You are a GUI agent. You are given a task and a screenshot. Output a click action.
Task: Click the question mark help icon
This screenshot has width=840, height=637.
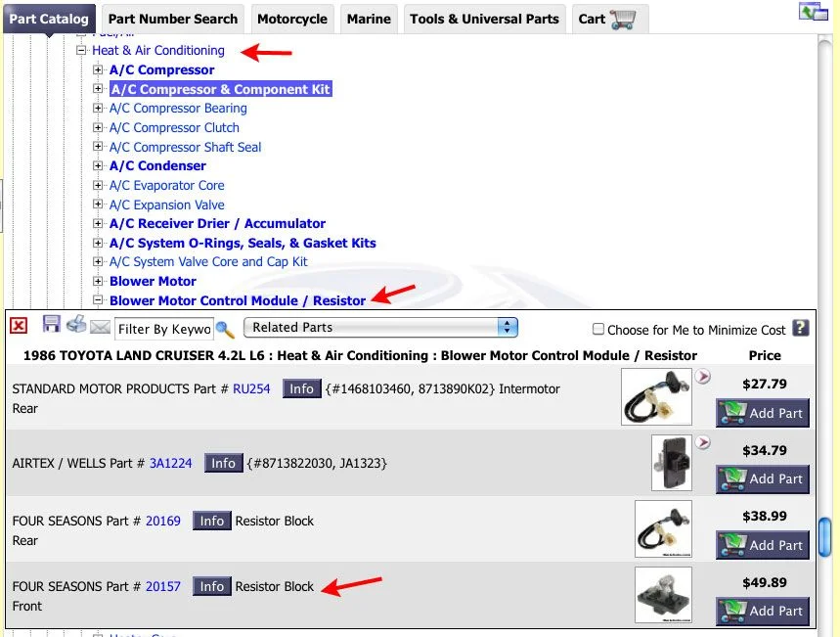tap(800, 328)
